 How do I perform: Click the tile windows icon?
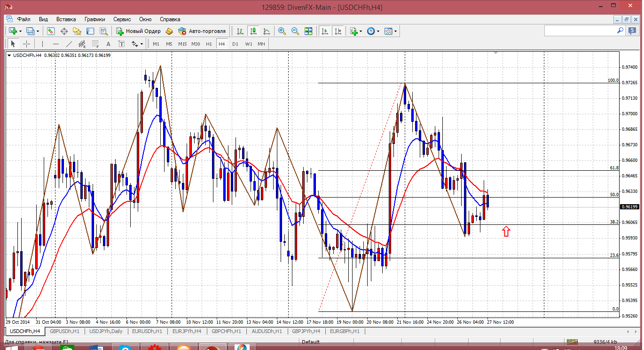click(308, 31)
